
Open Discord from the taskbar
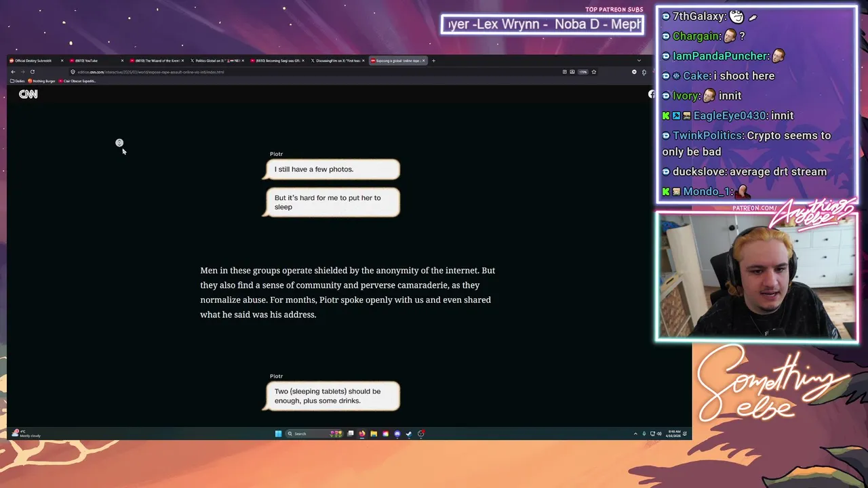[x=397, y=434]
